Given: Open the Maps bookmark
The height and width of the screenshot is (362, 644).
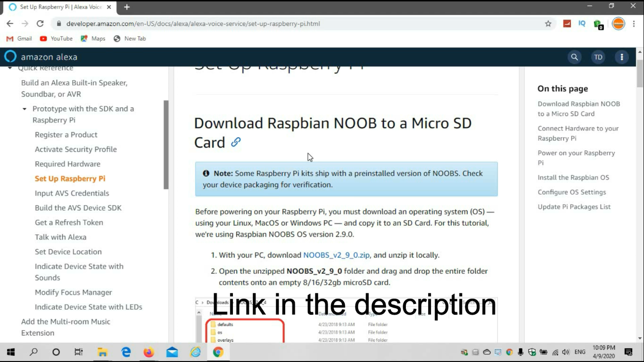Looking at the screenshot, I should (x=93, y=39).
